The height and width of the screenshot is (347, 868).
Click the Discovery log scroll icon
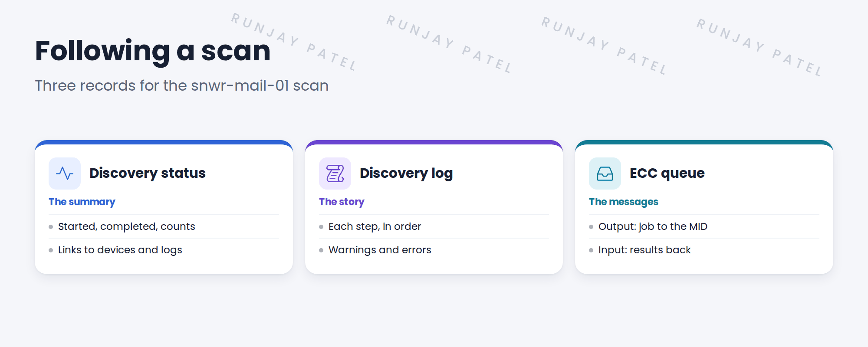point(335,173)
